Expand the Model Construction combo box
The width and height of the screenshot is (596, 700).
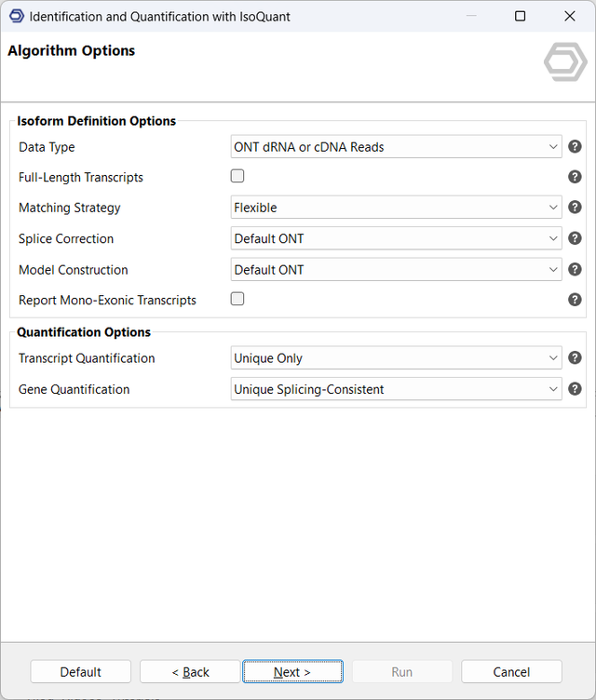point(396,270)
